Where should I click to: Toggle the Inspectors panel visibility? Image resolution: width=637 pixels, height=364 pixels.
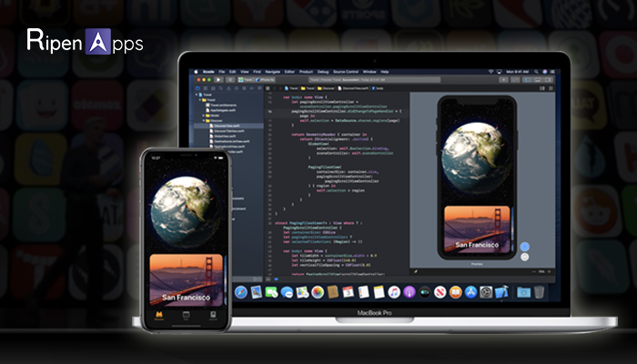click(x=548, y=80)
